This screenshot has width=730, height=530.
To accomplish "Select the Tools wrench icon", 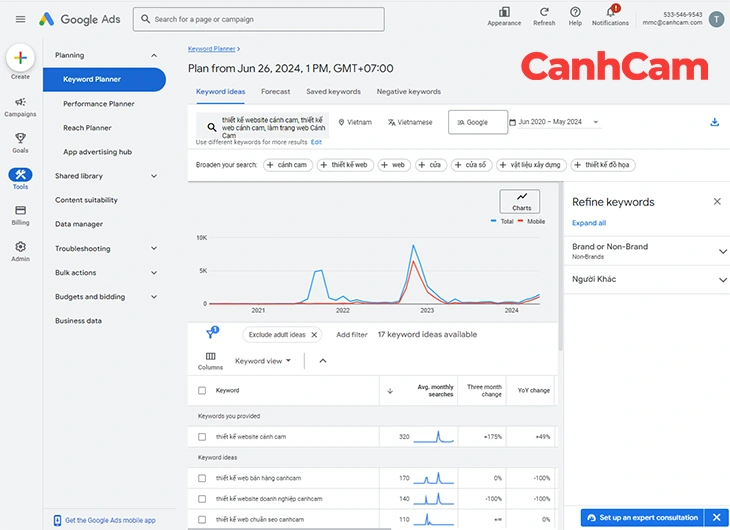I will tap(20, 175).
